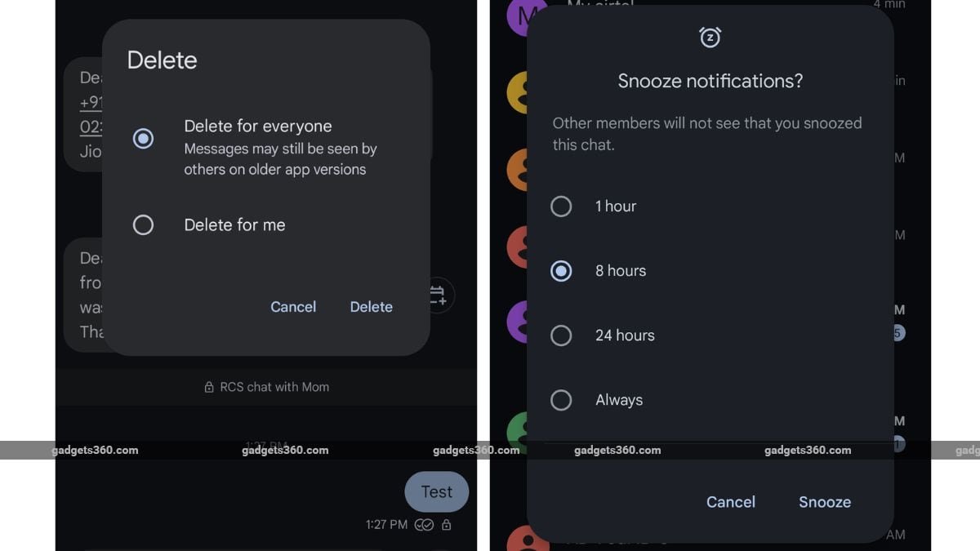Image resolution: width=980 pixels, height=551 pixels.
Task: Tap the double-check read receipt icon
Action: coord(424,525)
